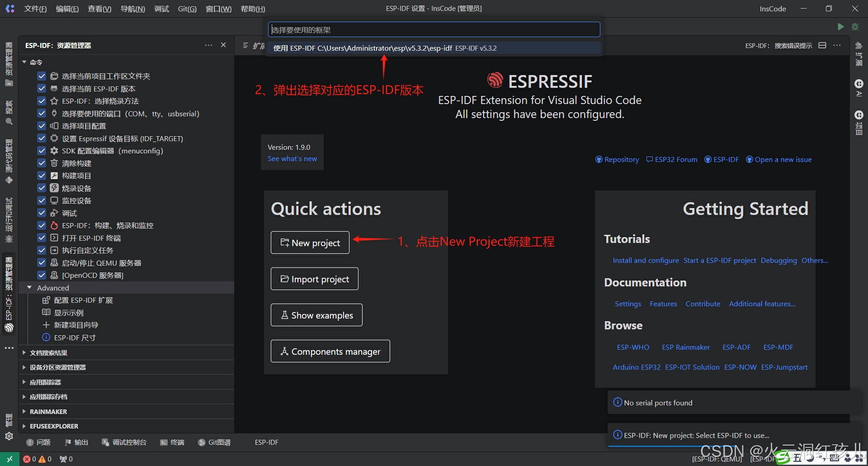Screen dimensions: 868x466
Task: Click the Show examples button
Action: pos(316,315)
